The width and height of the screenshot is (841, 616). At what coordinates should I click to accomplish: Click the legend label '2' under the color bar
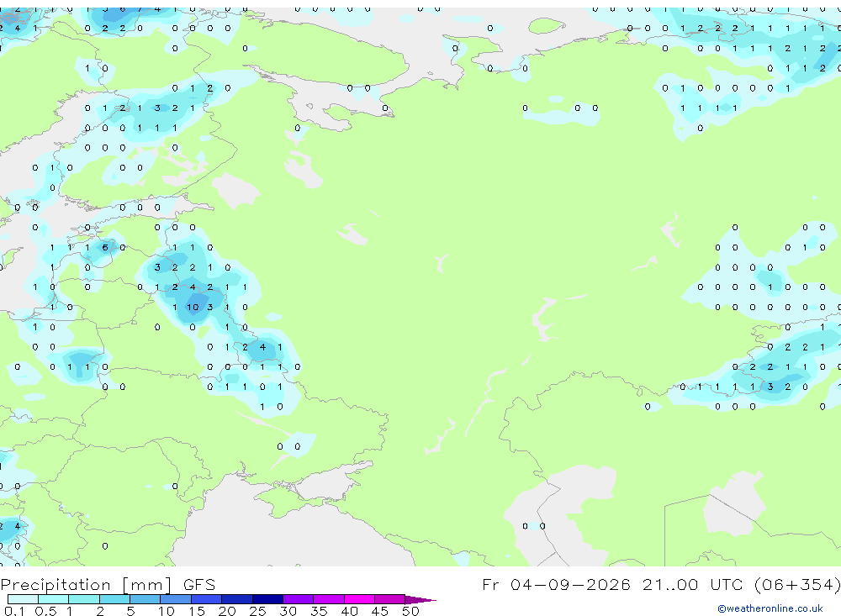[x=100, y=611]
